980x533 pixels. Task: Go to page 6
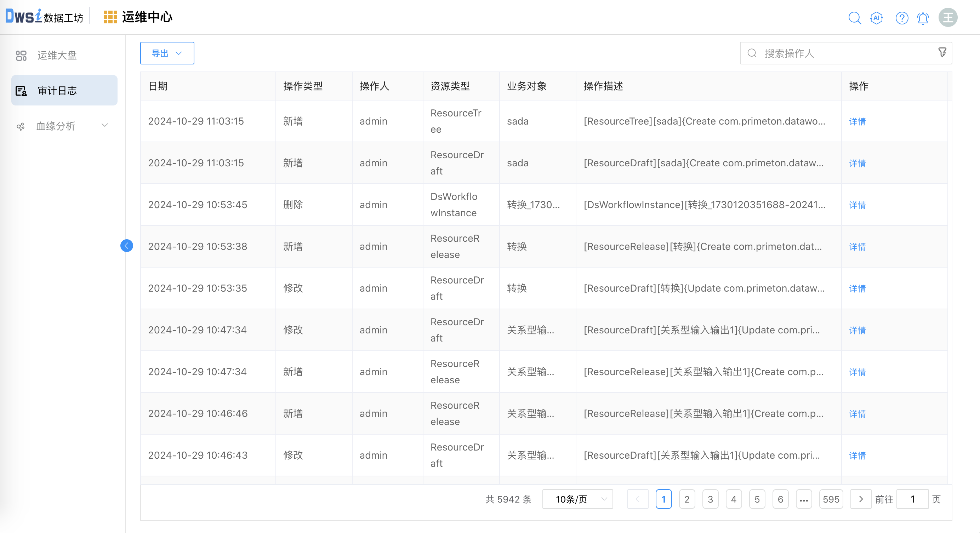780,499
